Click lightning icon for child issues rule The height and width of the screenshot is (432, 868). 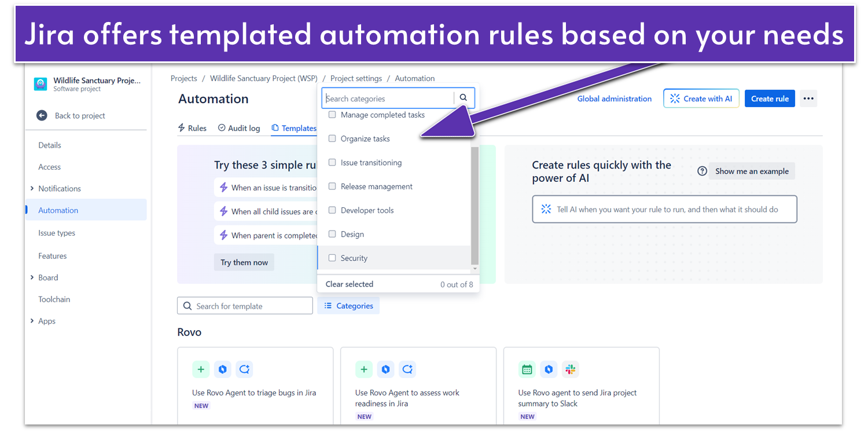coord(224,211)
